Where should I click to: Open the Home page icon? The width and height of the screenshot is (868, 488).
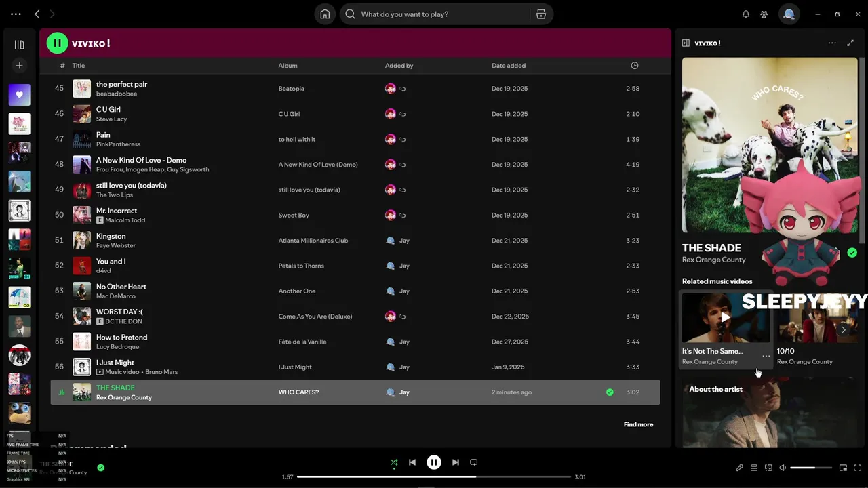(325, 14)
